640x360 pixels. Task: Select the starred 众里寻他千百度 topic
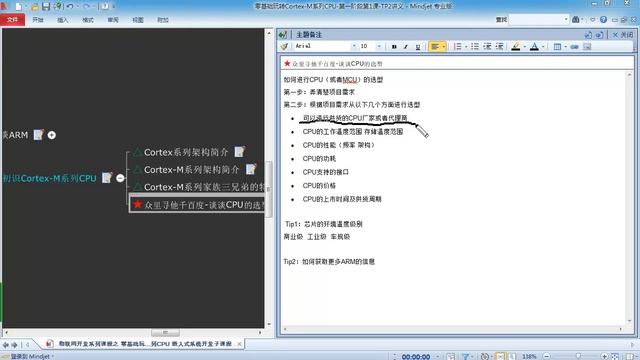point(197,204)
